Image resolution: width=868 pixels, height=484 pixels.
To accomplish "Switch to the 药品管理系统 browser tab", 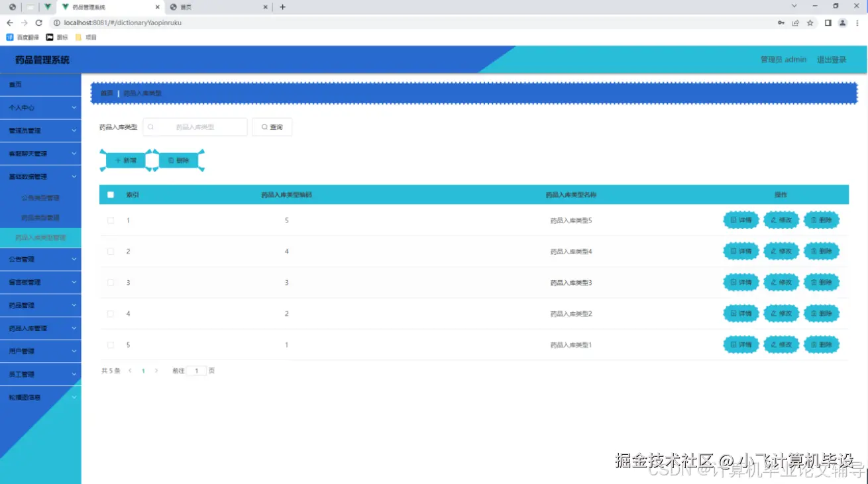I will (111, 7).
